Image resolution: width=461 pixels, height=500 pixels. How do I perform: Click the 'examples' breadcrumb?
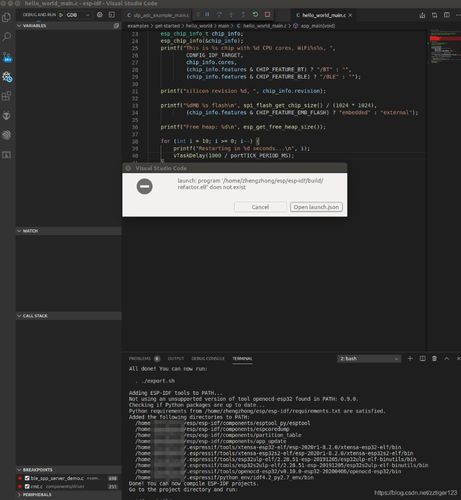(x=138, y=26)
